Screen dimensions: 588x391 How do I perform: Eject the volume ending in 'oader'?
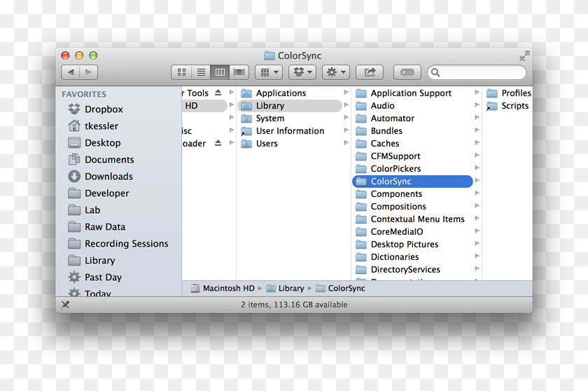(218, 143)
